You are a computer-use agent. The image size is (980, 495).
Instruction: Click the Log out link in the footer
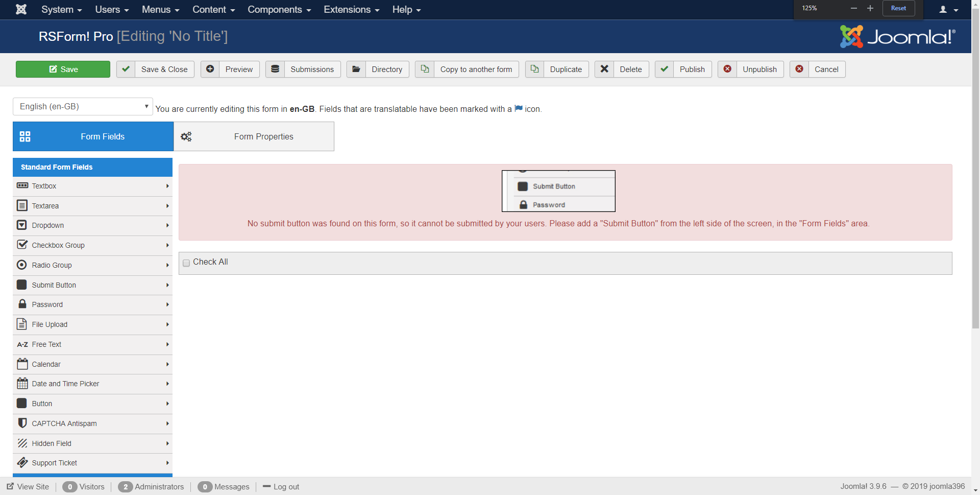pos(286,487)
